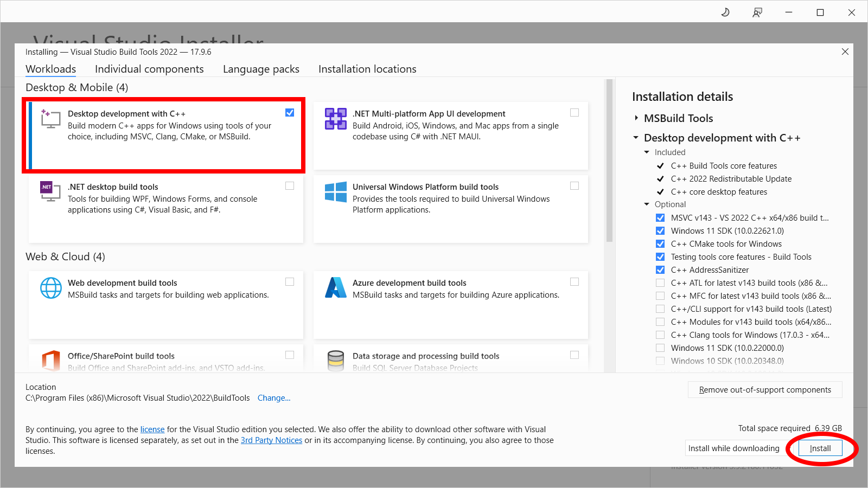Click the workloads list vertical scrollbar

click(x=609, y=161)
